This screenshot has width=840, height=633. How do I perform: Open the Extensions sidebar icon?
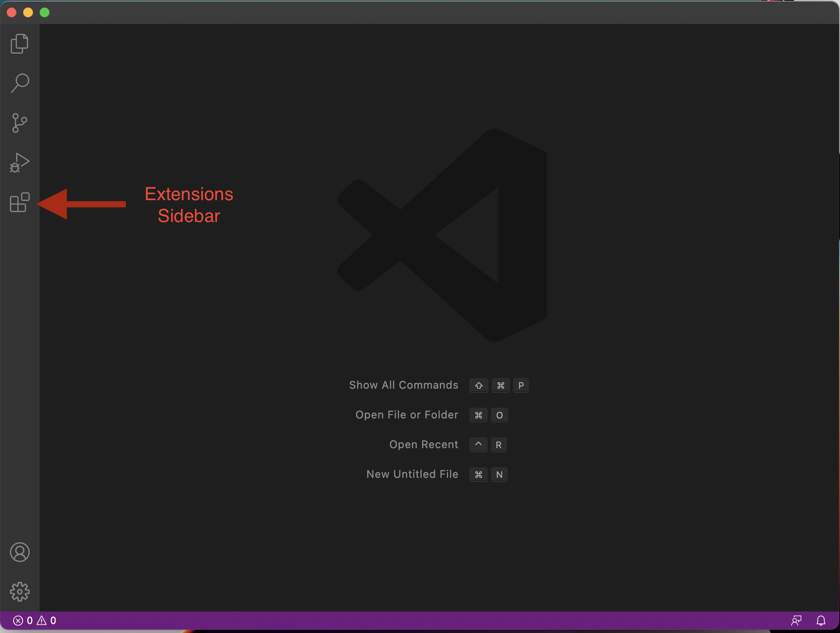19,202
